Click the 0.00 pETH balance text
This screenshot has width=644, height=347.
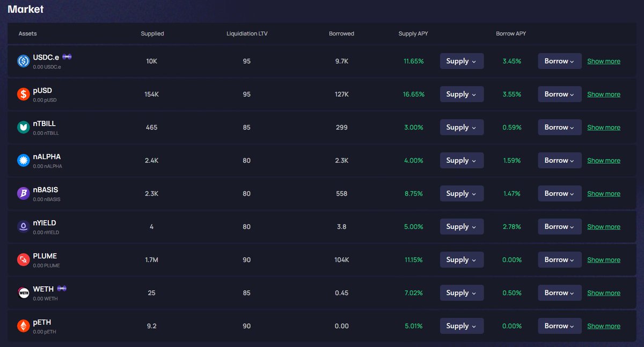tap(45, 332)
